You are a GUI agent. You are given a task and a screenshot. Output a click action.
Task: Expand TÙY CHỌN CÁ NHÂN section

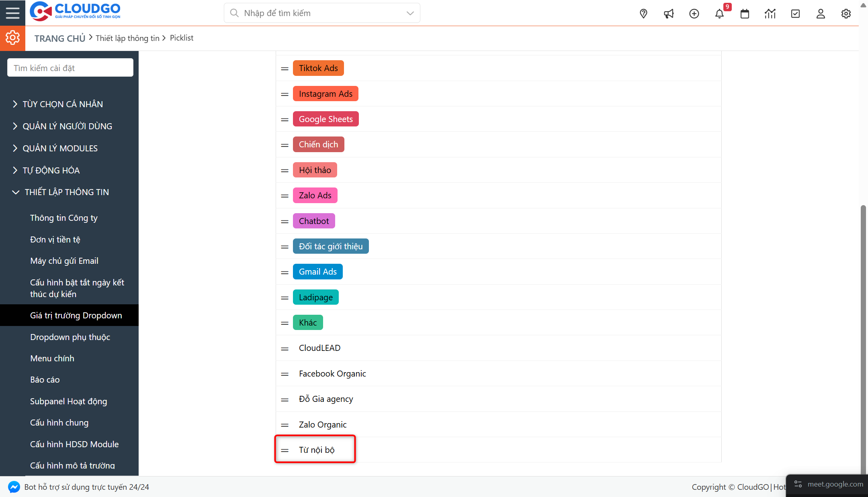[63, 104]
